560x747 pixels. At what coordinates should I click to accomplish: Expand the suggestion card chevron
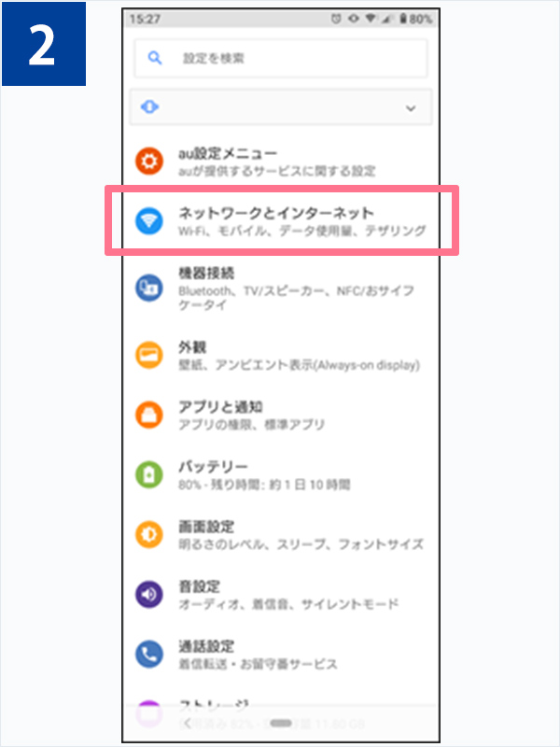[411, 108]
